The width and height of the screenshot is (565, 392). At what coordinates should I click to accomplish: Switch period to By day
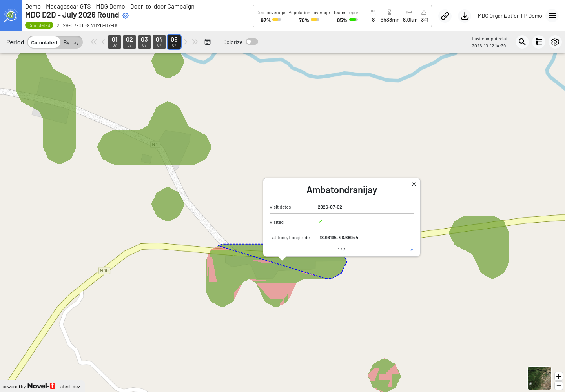pyautogui.click(x=71, y=42)
